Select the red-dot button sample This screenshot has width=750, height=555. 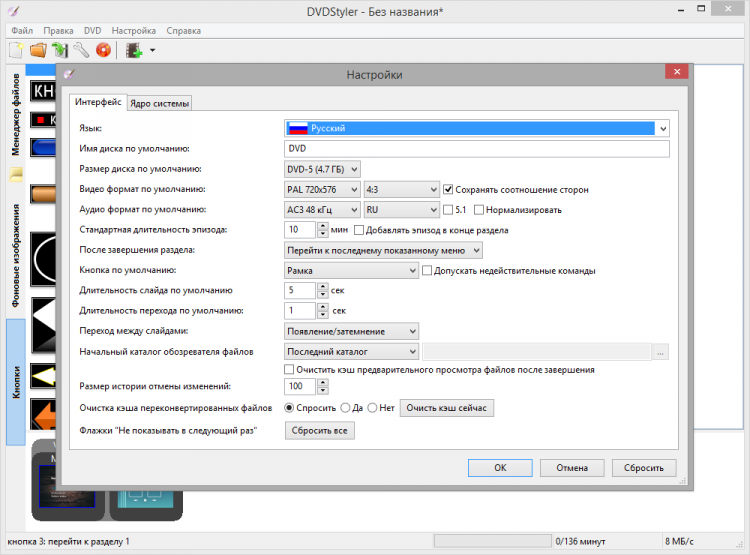(x=43, y=120)
